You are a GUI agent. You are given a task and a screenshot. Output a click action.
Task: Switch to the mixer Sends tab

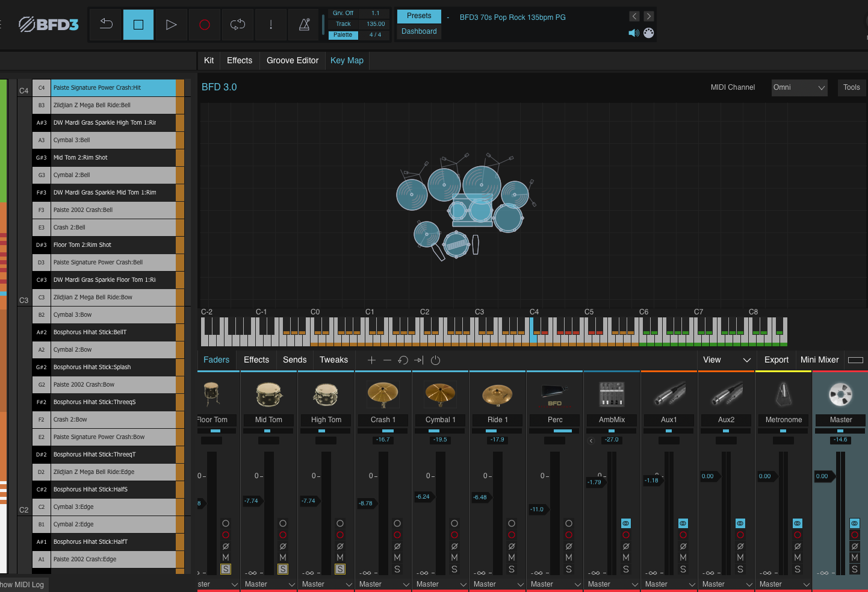(x=295, y=360)
